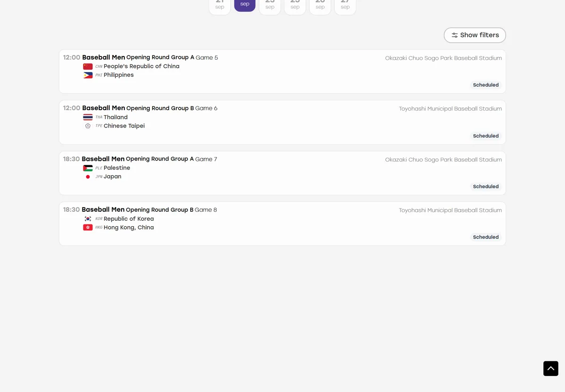This screenshot has width=565, height=392.
Task: Open the Show filters button
Action: [475, 35]
